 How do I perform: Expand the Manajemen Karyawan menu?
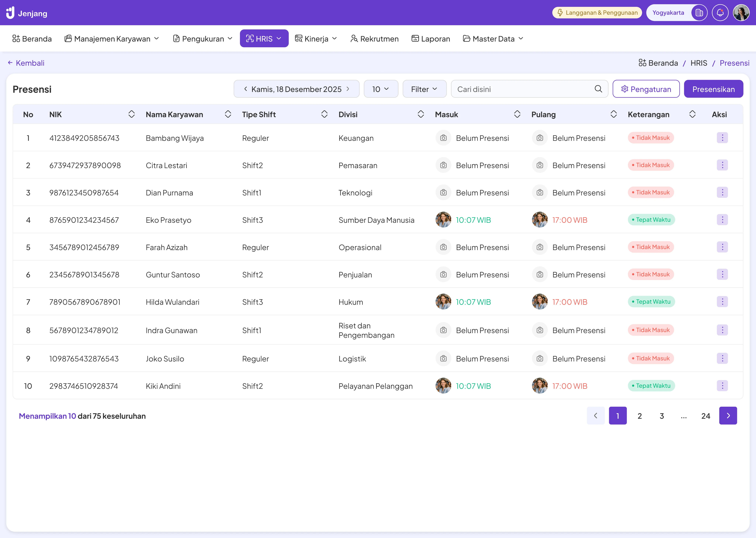coord(112,39)
